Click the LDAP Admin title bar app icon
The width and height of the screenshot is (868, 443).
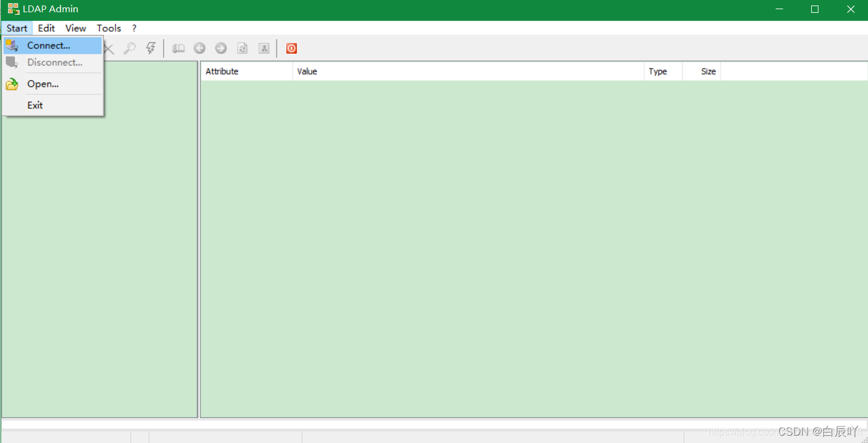coord(13,9)
